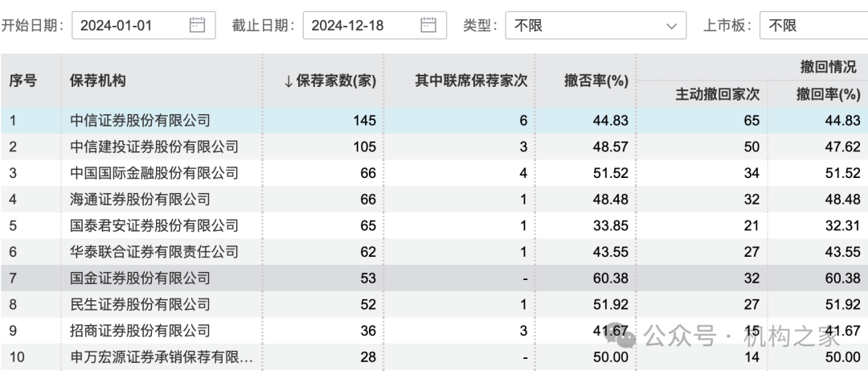This screenshot has height=371, width=868.
Task: Click the 序号 column header
Action: pos(23,81)
